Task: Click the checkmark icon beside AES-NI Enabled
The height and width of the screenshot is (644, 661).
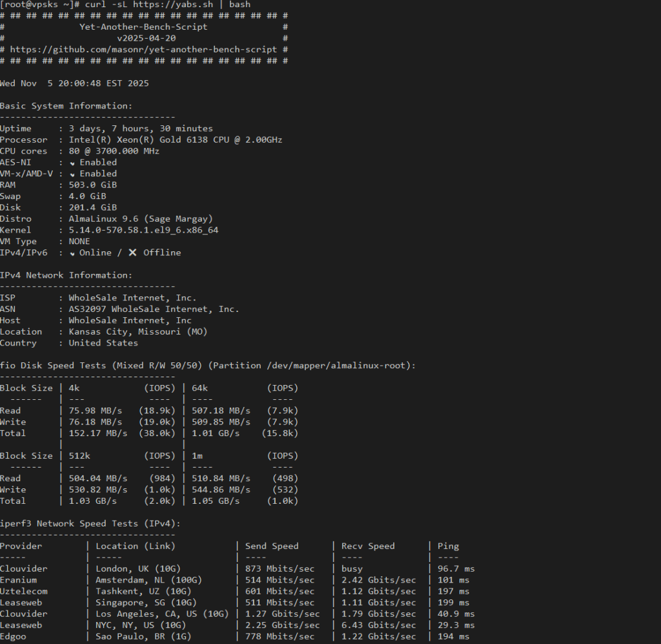Action: (x=72, y=163)
